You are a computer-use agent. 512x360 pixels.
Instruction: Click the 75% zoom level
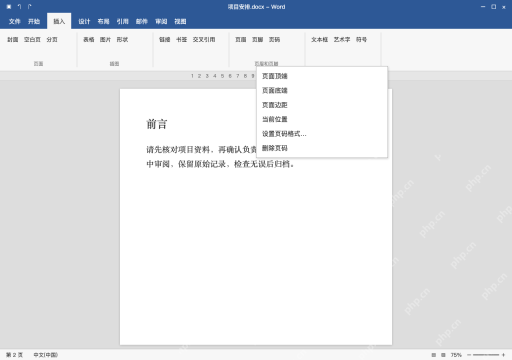(x=456, y=355)
